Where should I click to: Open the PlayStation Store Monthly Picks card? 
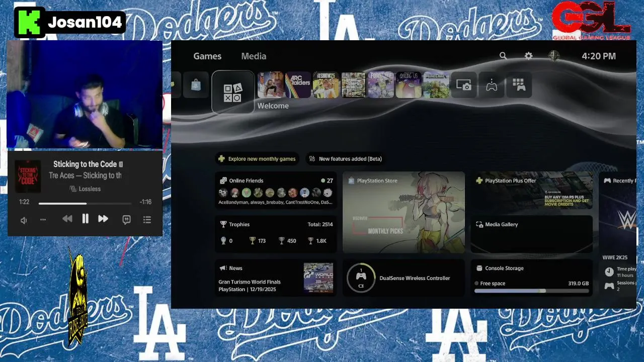(404, 212)
